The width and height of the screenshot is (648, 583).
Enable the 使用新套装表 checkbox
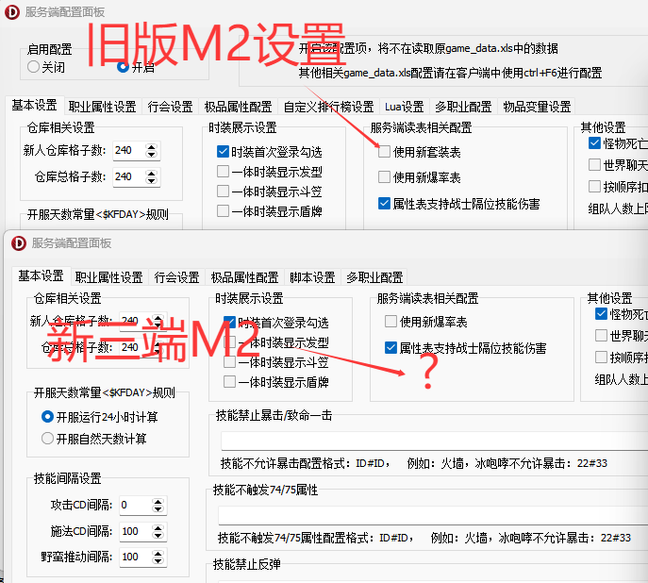click(x=385, y=152)
